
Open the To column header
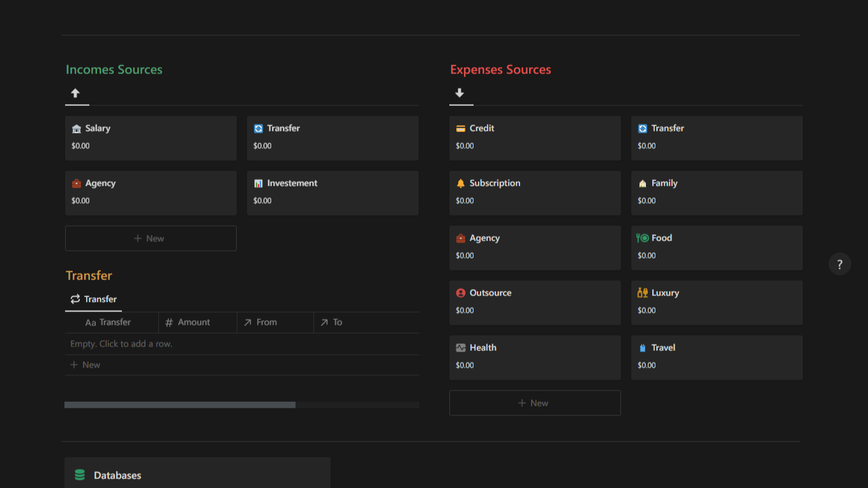[x=366, y=323]
